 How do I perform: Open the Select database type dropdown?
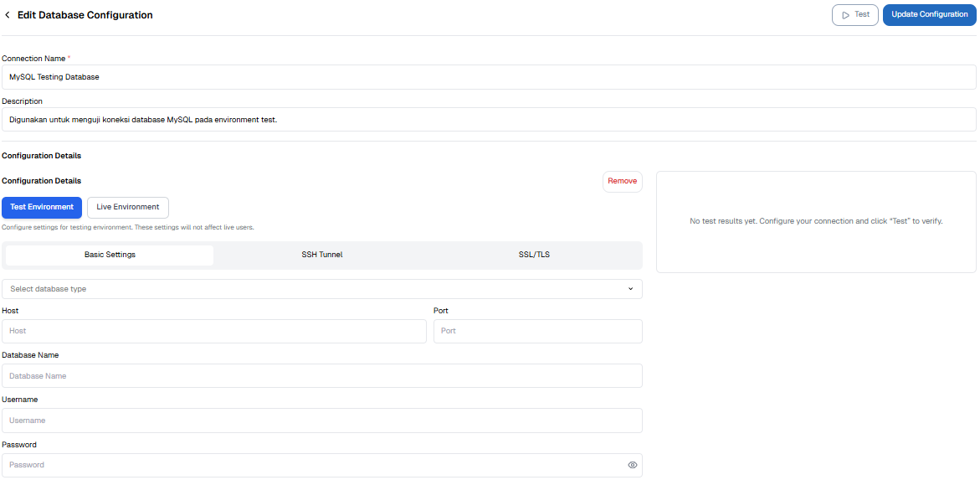(322, 289)
